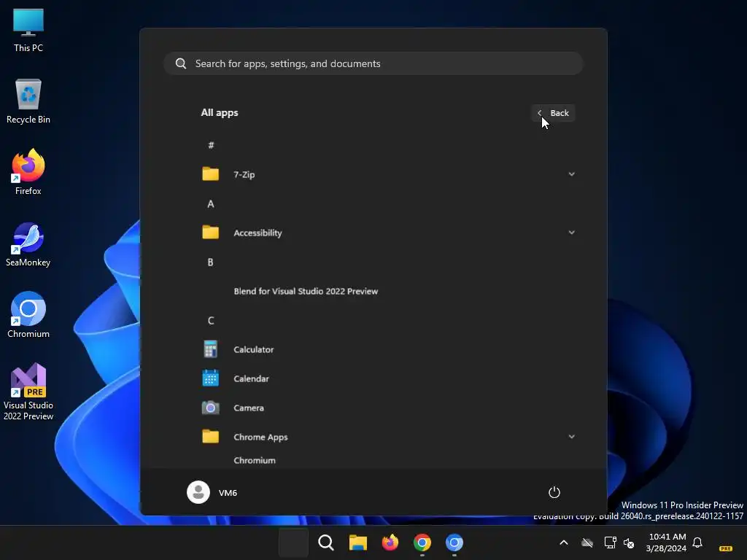
Task: Click the B letter group header
Action: point(211,262)
